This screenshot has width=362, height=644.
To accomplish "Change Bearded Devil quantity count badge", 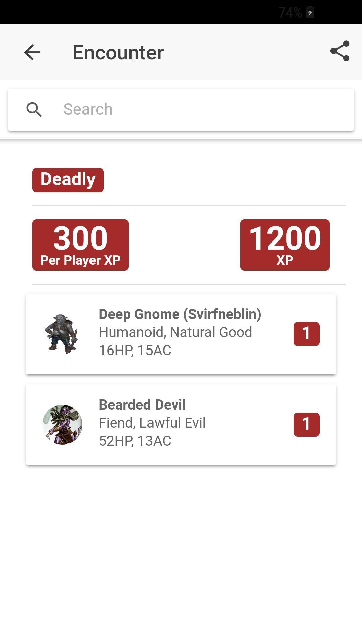I will 306,424.
